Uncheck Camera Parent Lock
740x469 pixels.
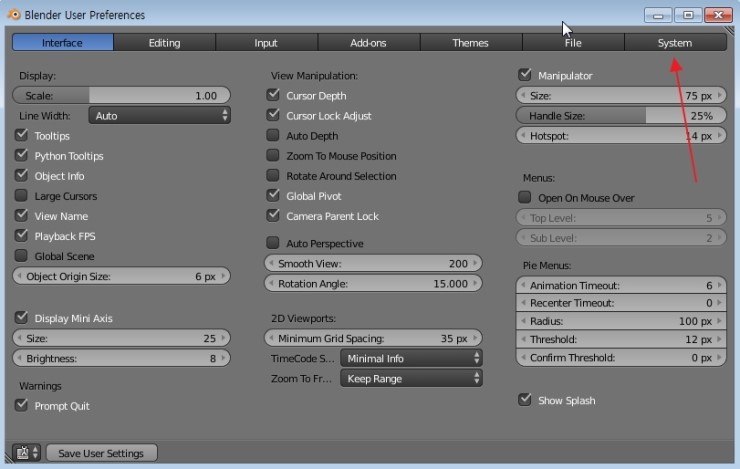point(273,216)
